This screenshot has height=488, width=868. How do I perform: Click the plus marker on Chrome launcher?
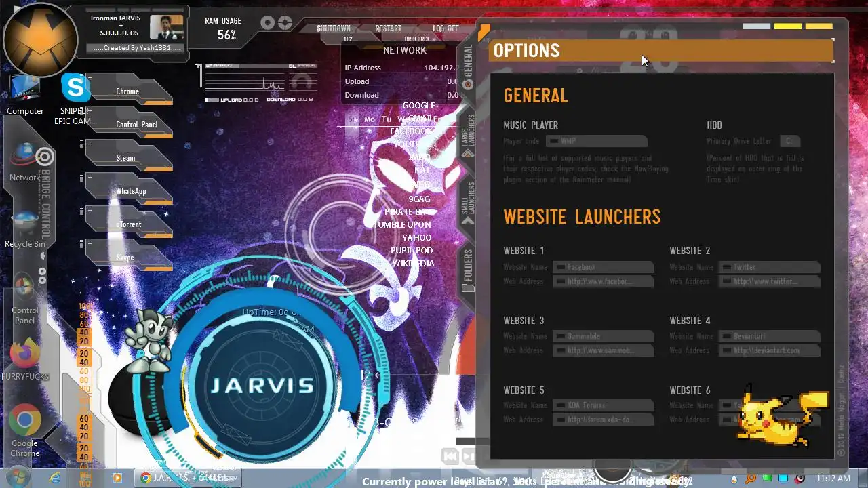[x=89, y=77]
